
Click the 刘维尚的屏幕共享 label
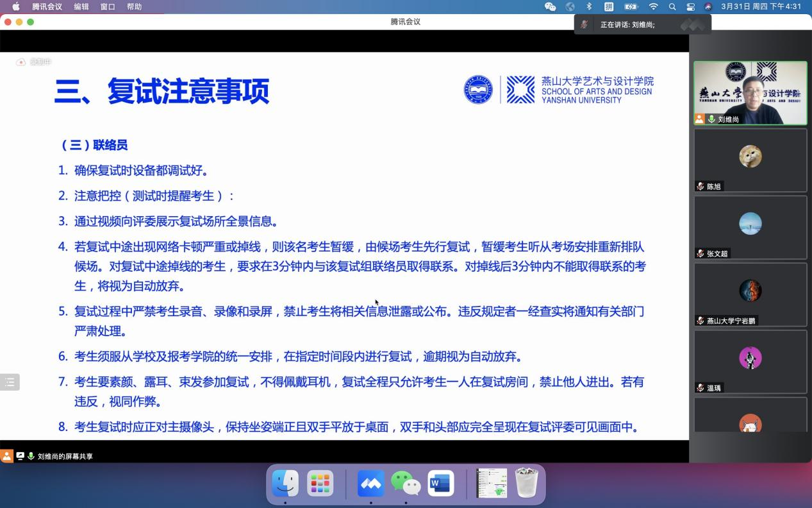pos(65,457)
